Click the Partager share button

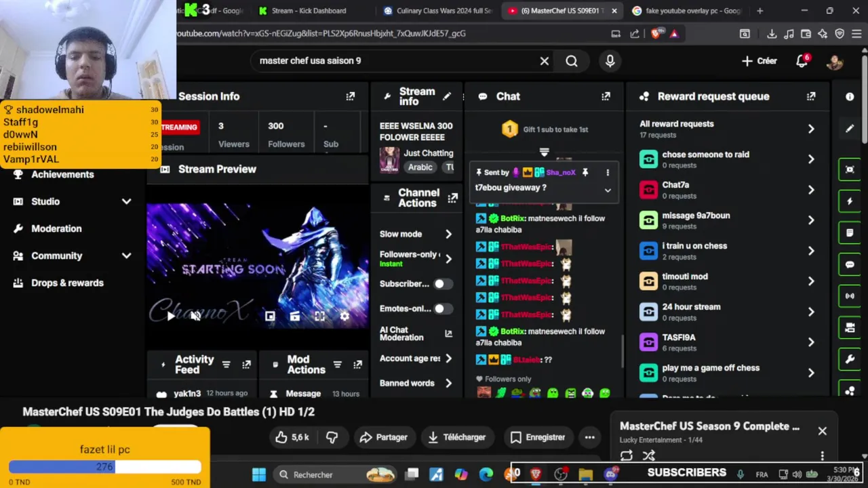click(x=384, y=437)
